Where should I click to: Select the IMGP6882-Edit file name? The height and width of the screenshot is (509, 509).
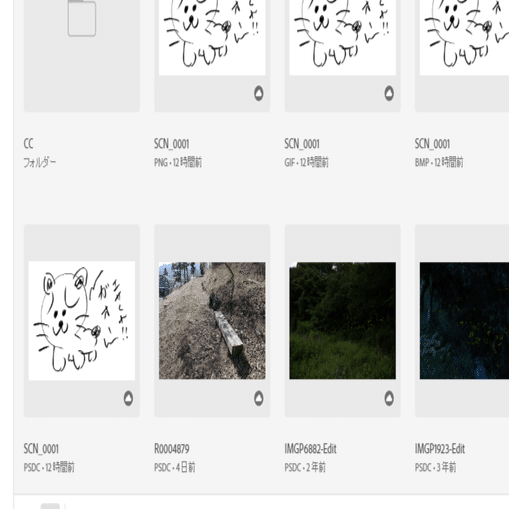pyautogui.click(x=310, y=449)
